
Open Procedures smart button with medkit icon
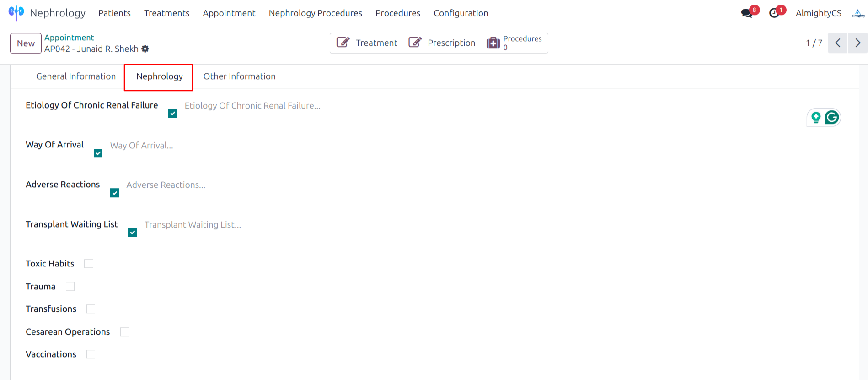click(x=515, y=43)
